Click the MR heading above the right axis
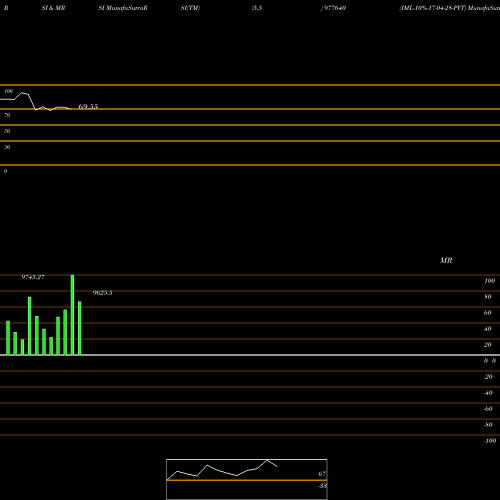The width and height of the screenshot is (500, 500). tap(446, 260)
